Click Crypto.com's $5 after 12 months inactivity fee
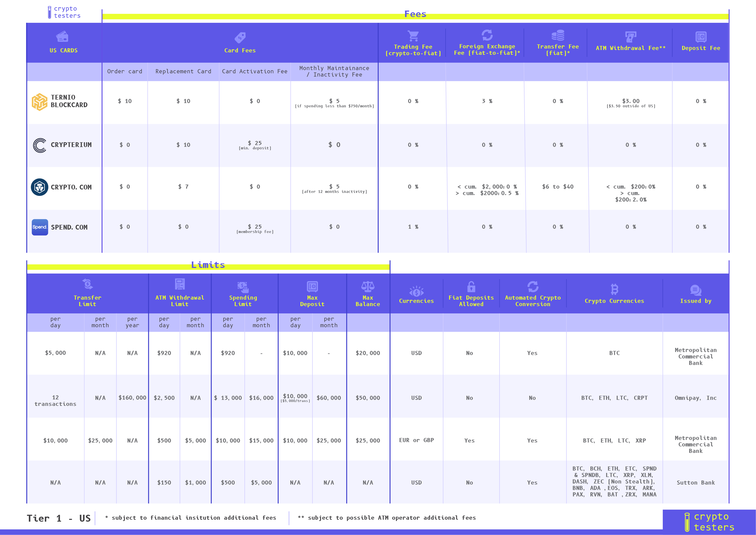 tap(334, 189)
